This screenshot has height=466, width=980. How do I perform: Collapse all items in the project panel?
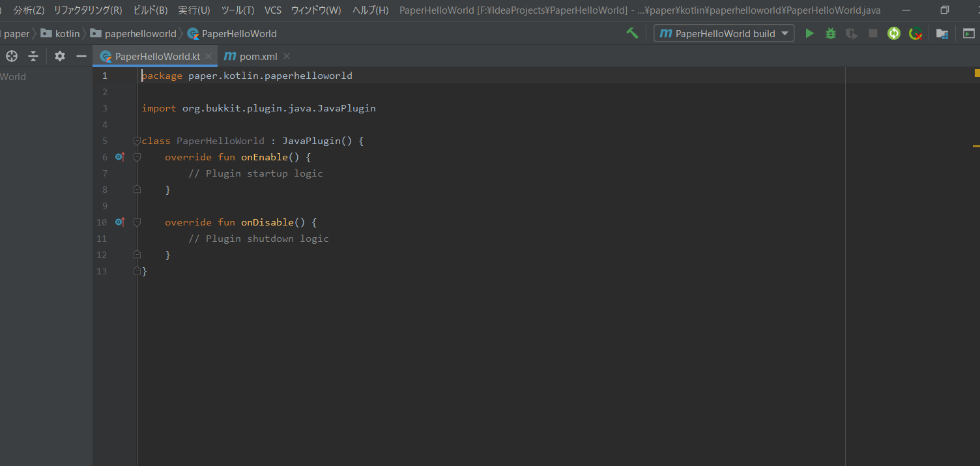pyautogui.click(x=33, y=56)
